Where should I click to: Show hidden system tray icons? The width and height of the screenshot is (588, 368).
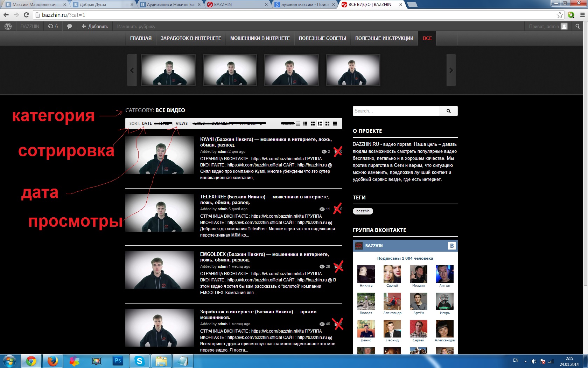coord(525,361)
